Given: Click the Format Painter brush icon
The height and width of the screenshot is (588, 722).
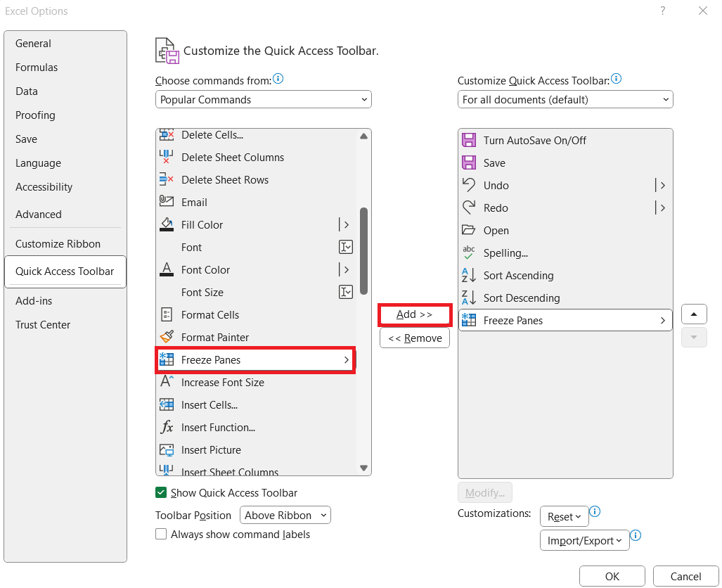Looking at the screenshot, I should click(166, 337).
